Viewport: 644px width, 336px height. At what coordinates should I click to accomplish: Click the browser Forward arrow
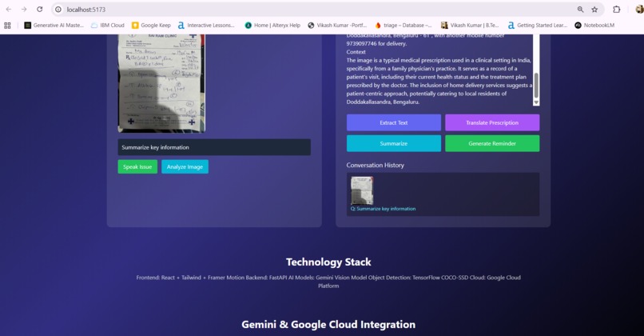(24, 9)
